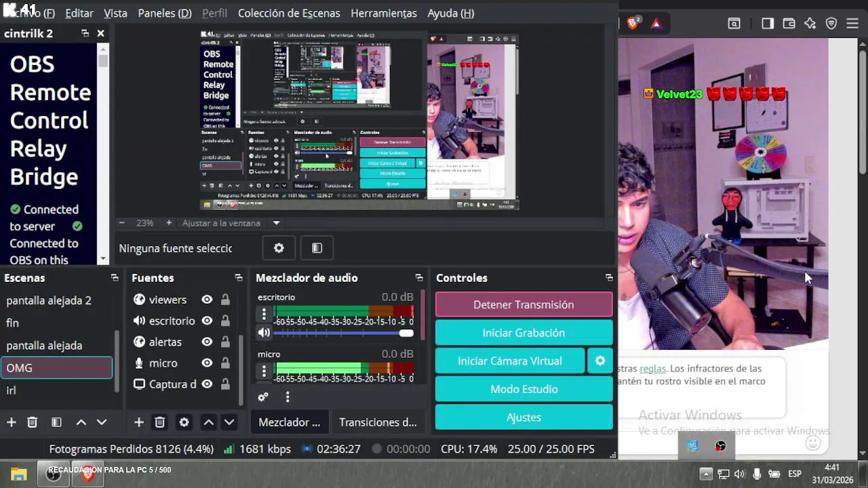This screenshot has width=868, height=488.
Task: Zoom in preview with the plus button
Action: pyautogui.click(x=169, y=223)
